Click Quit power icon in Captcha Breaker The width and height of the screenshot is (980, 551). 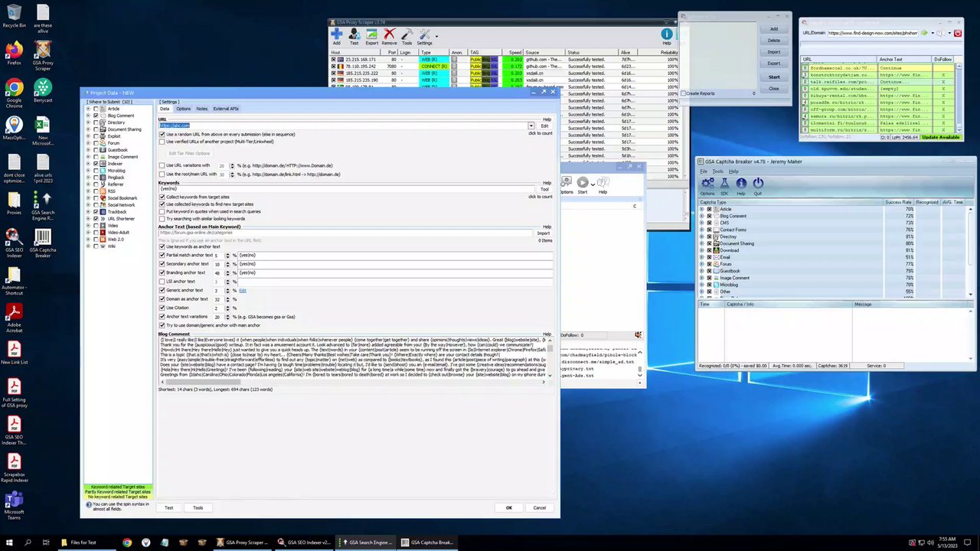click(x=758, y=185)
